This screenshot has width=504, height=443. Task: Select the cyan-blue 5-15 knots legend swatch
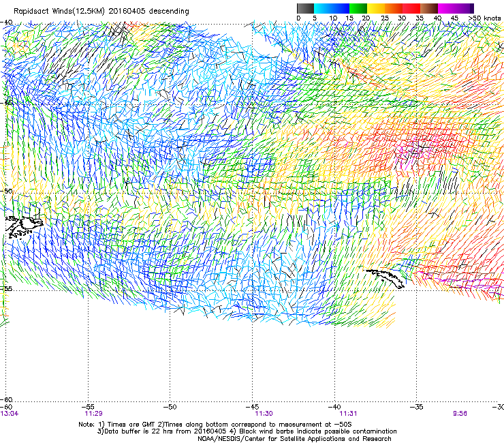pyautogui.click(x=332, y=8)
